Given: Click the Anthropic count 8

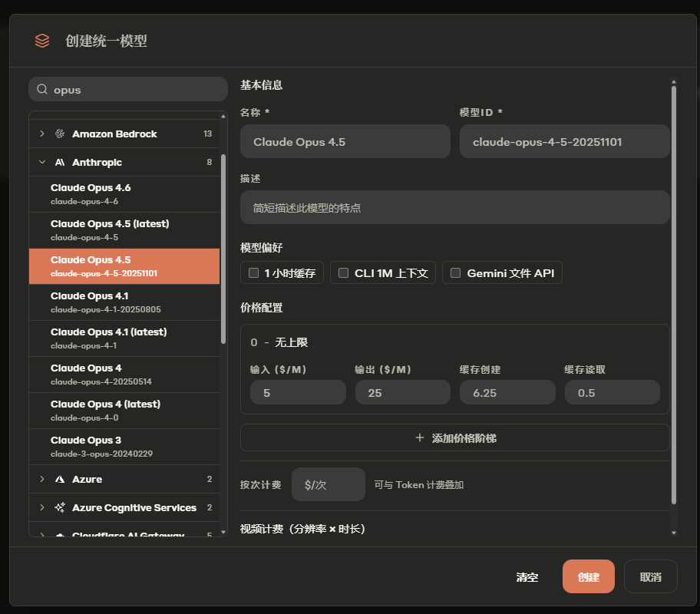Looking at the screenshot, I should pyautogui.click(x=210, y=162).
